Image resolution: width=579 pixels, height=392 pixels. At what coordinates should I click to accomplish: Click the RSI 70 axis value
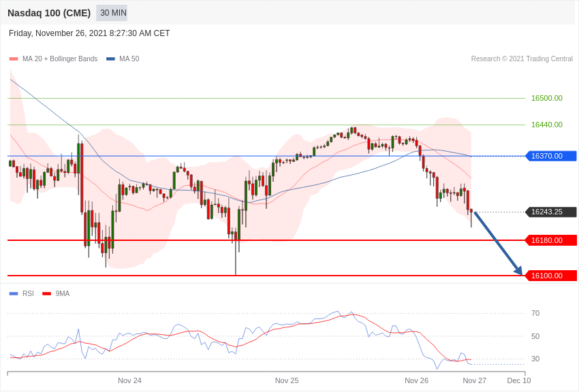click(535, 314)
